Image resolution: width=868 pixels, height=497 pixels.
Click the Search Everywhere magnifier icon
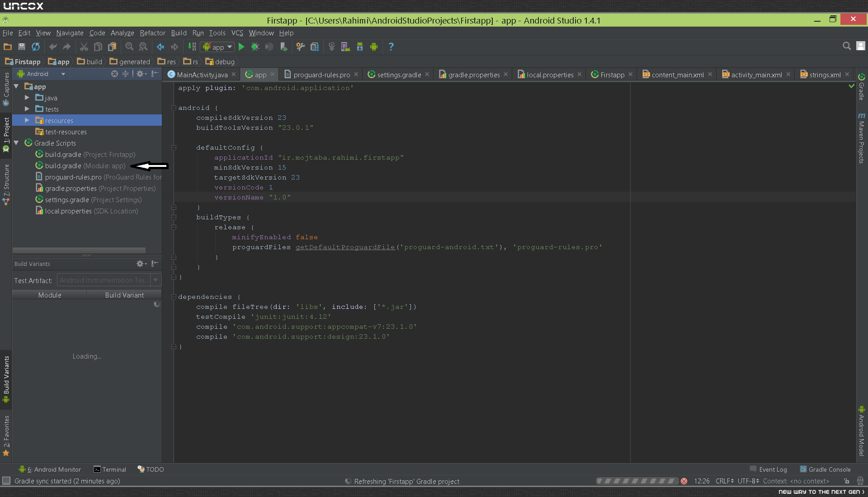tap(847, 46)
